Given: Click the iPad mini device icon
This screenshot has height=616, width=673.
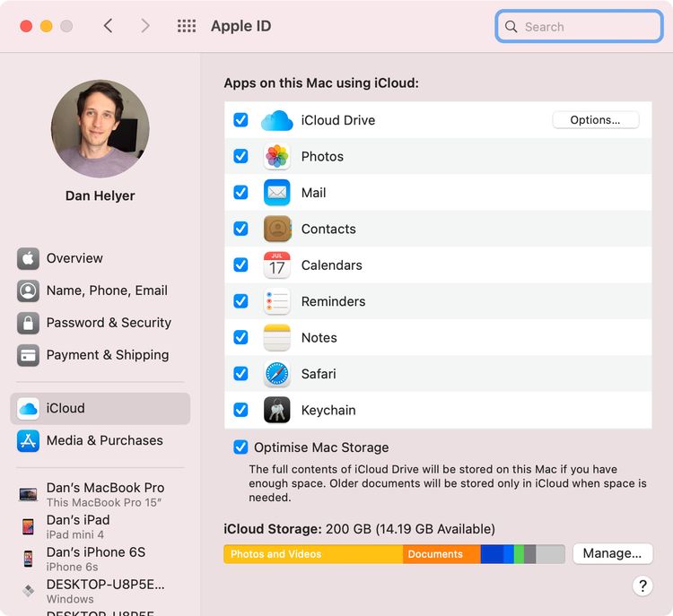Looking at the screenshot, I should point(28,526).
